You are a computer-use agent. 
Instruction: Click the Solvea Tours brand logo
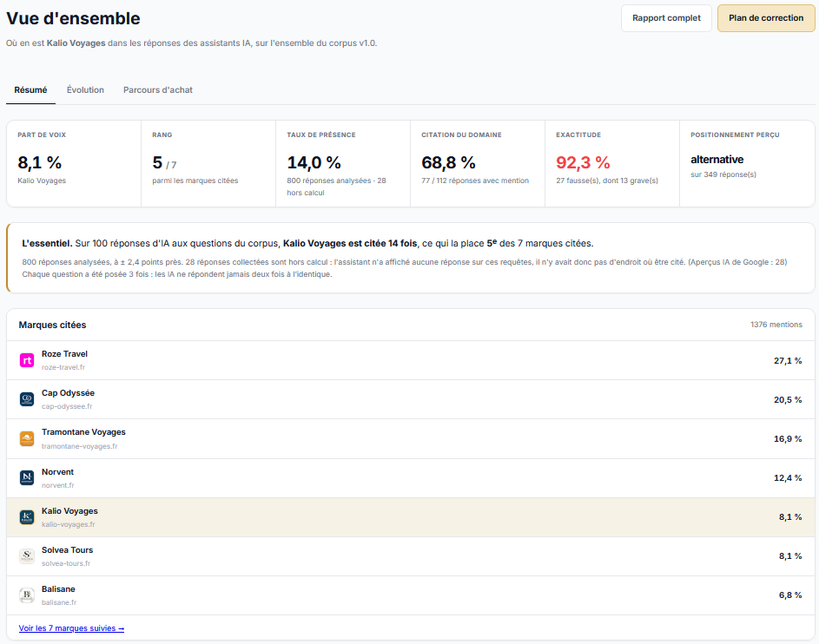27,555
